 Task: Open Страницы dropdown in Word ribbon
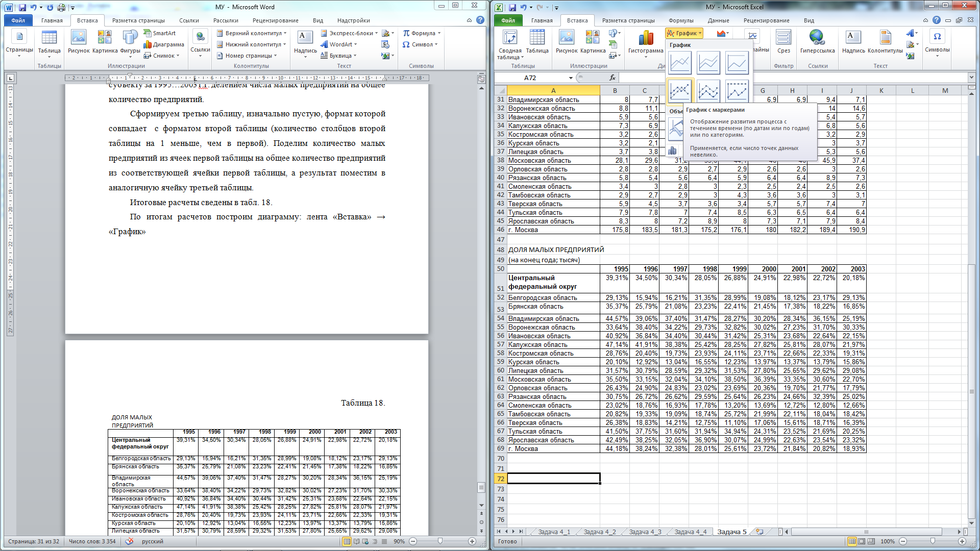coord(19,43)
